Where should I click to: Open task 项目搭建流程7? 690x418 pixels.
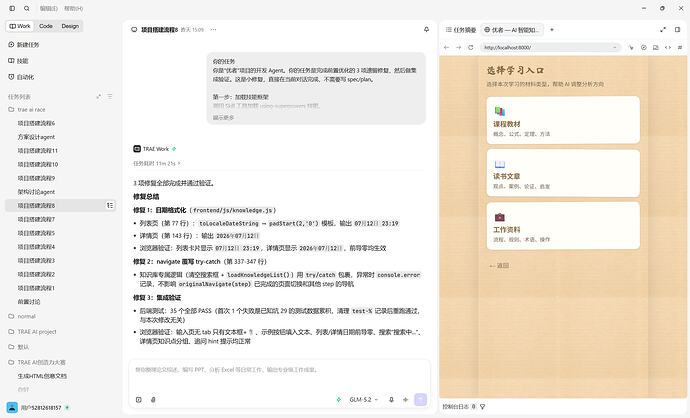[36, 219]
